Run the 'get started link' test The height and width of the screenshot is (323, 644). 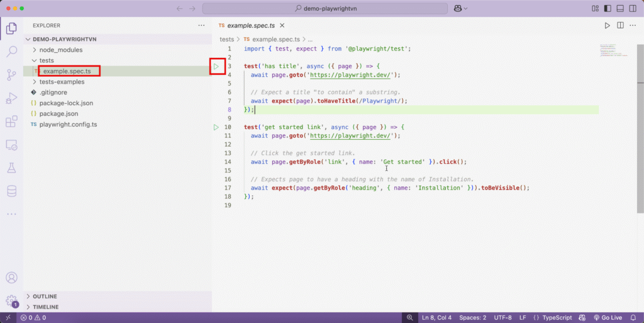[x=216, y=127]
